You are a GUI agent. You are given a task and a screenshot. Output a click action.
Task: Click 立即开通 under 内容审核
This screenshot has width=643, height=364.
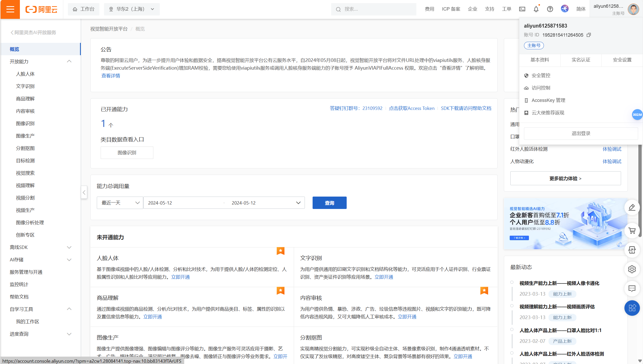click(x=407, y=317)
